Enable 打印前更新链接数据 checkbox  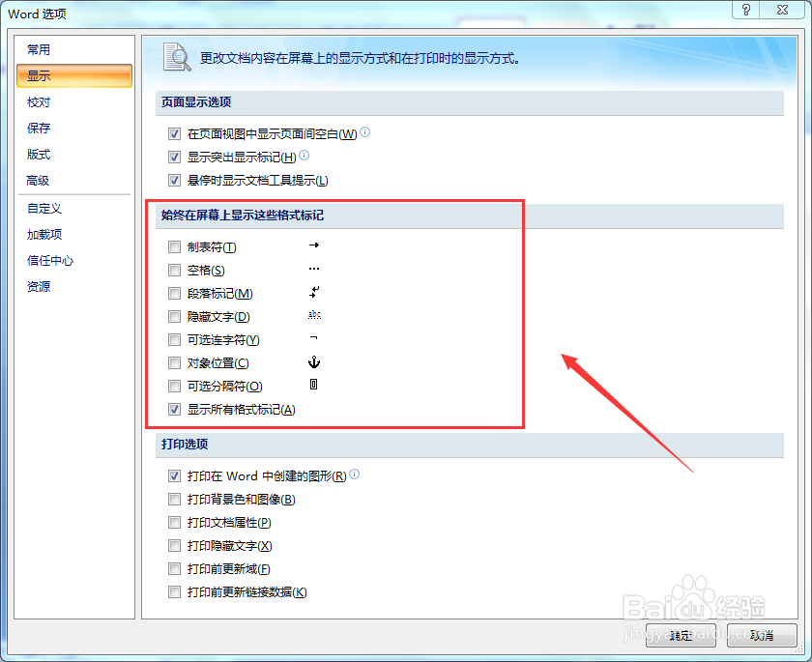(x=175, y=591)
